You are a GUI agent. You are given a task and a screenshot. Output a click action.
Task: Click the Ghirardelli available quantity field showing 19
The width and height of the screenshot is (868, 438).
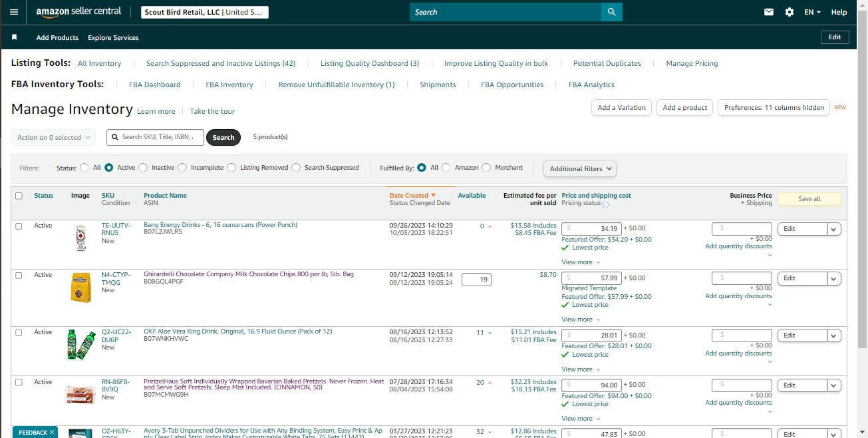[476, 280]
